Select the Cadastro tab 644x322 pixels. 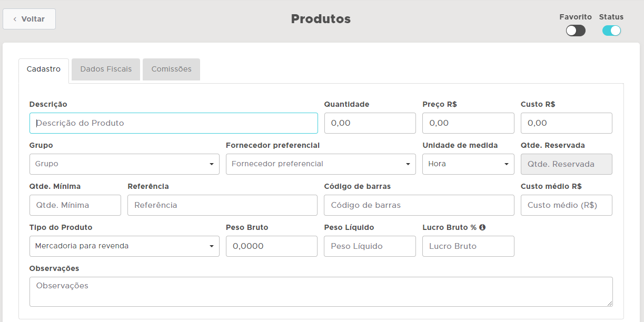(x=44, y=69)
